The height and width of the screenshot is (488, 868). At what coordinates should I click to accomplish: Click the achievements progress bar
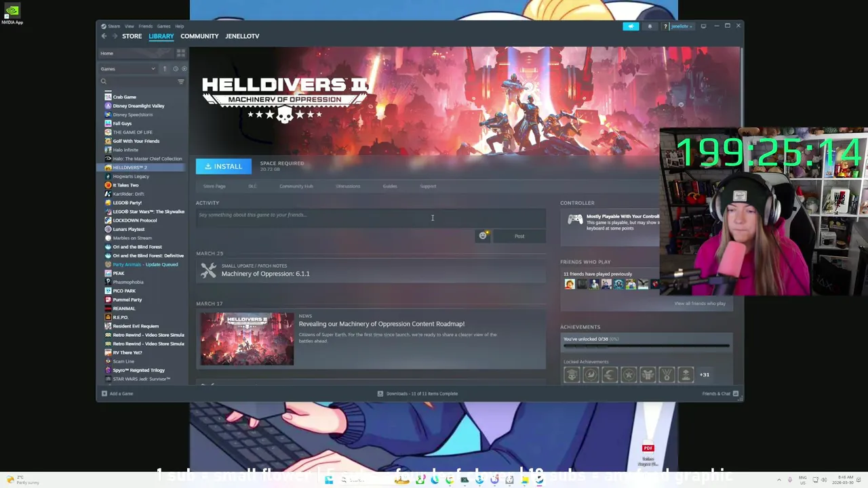click(646, 346)
